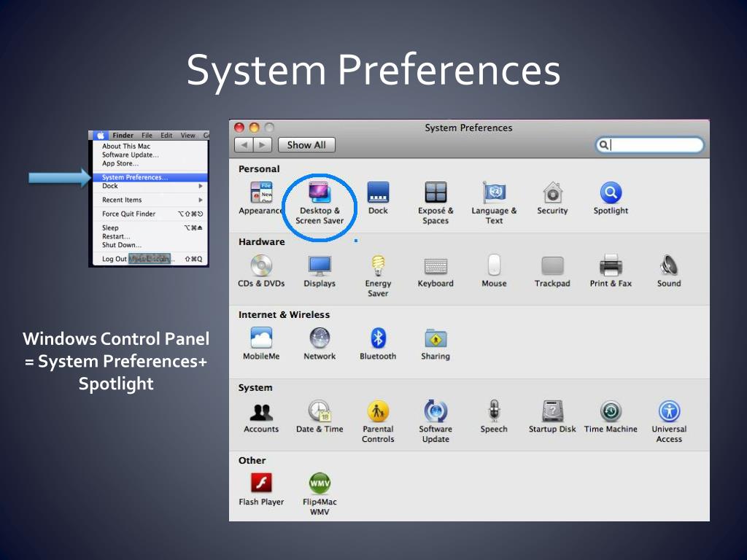The image size is (747, 560).
Task: Open the Network preference pane
Action: point(320,344)
